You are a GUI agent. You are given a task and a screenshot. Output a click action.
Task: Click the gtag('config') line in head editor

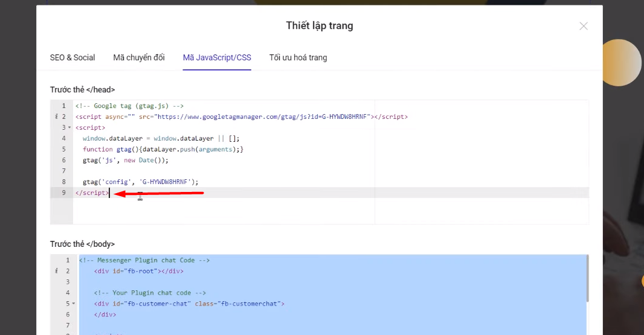coord(140,182)
